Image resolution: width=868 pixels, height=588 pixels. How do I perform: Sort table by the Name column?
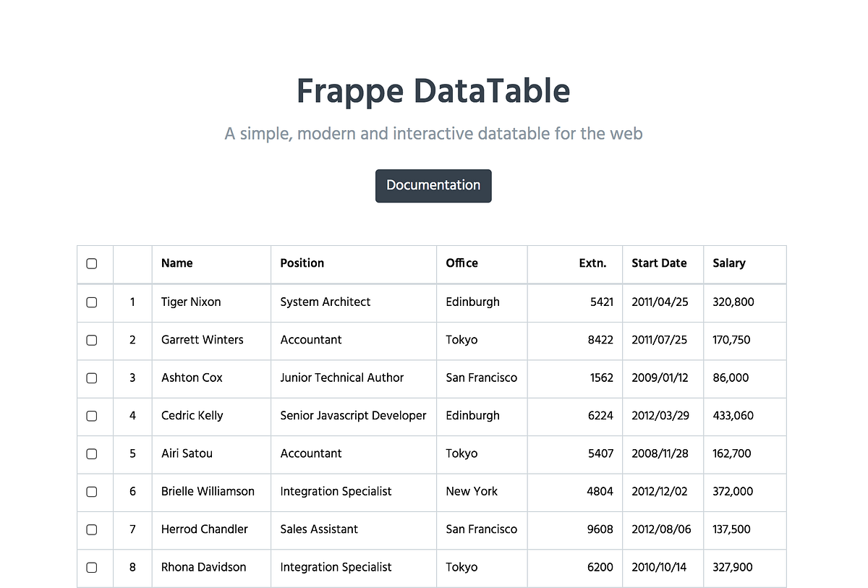tap(176, 264)
